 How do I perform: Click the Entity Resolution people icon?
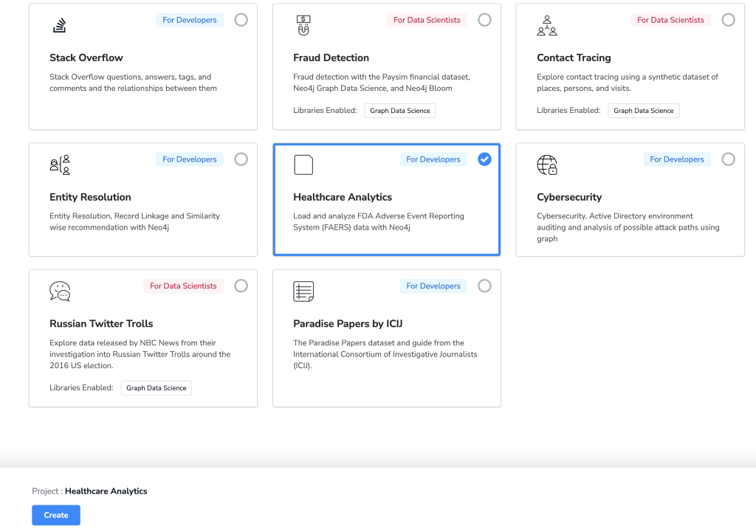click(60, 165)
